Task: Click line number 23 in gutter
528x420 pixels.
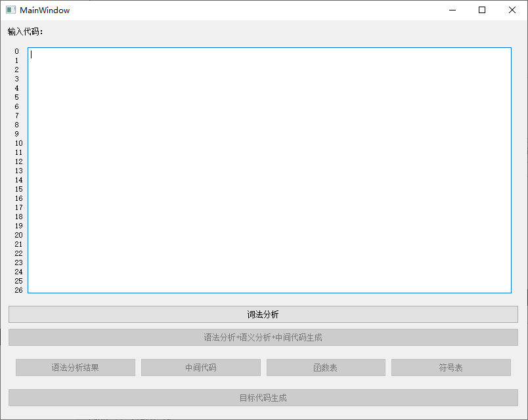Action: [x=18, y=262]
